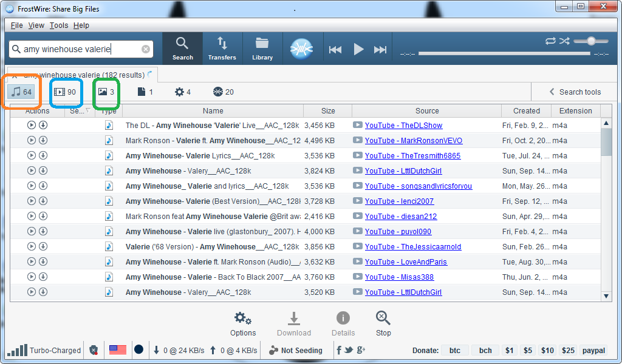Viewport: 622px width, 364px height.
Task: Toggle repeat playback mode
Action: click(550, 41)
